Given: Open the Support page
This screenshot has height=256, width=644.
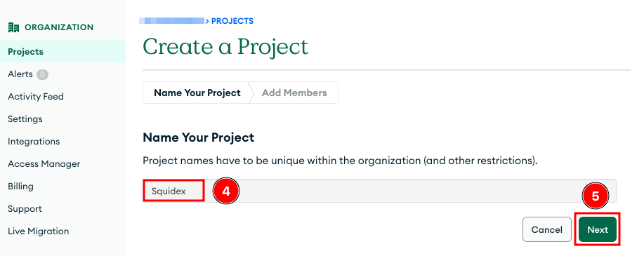Looking at the screenshot, I should (25, 209).
